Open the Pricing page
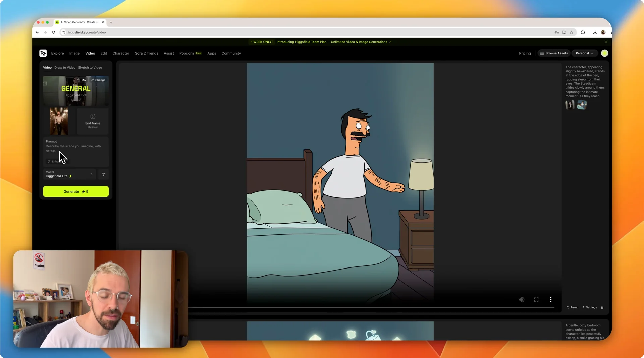Viewport: 644px width, 358px height. point(525,53)
